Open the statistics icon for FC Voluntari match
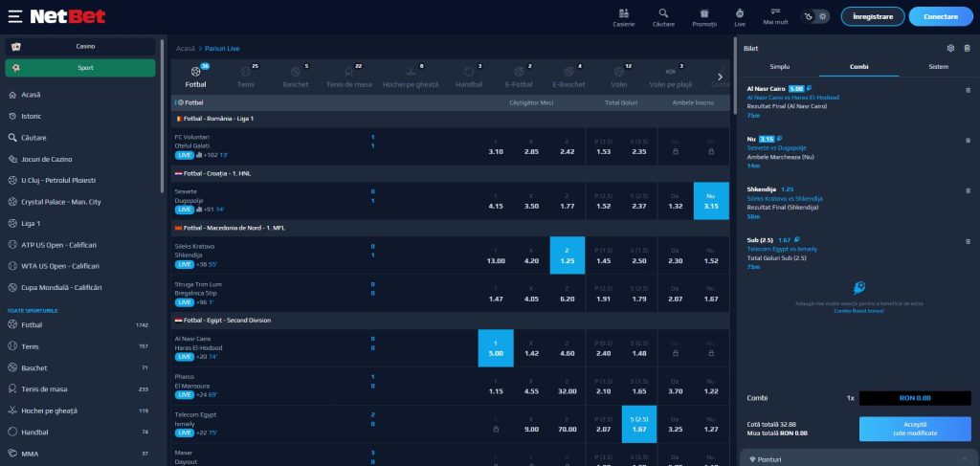Screen dimensions: 980x466 pyautogui.click(x=199, y=155)
